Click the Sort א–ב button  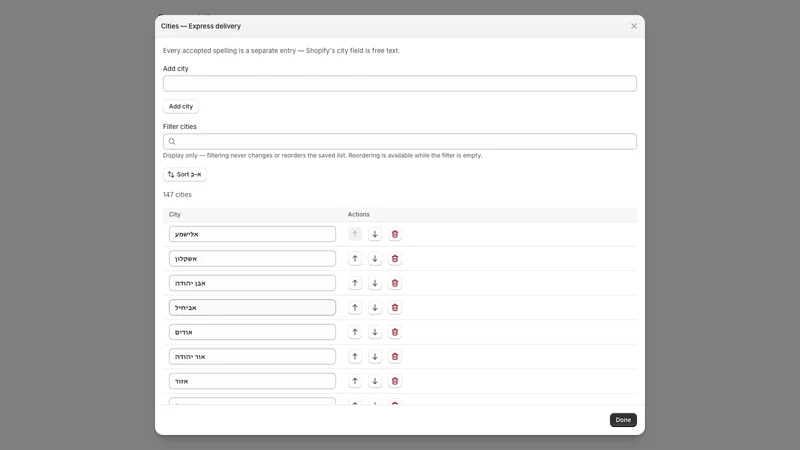(x=185, y=174)
